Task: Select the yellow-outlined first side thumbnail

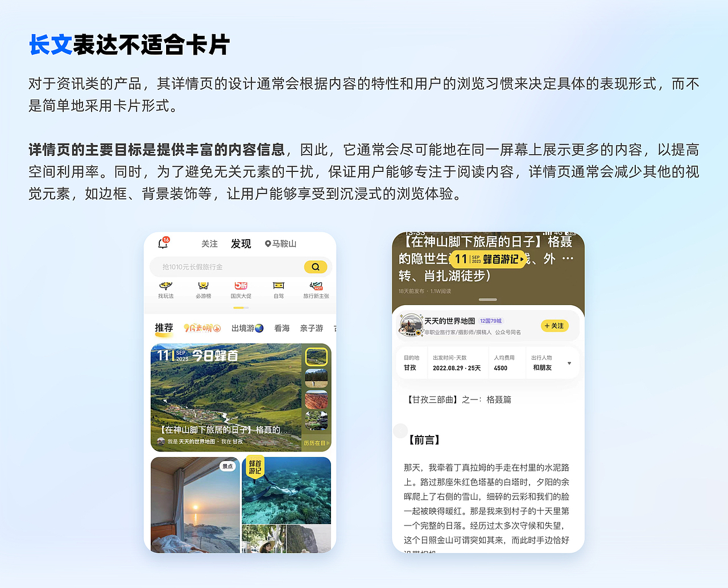Action: point(316,357)
